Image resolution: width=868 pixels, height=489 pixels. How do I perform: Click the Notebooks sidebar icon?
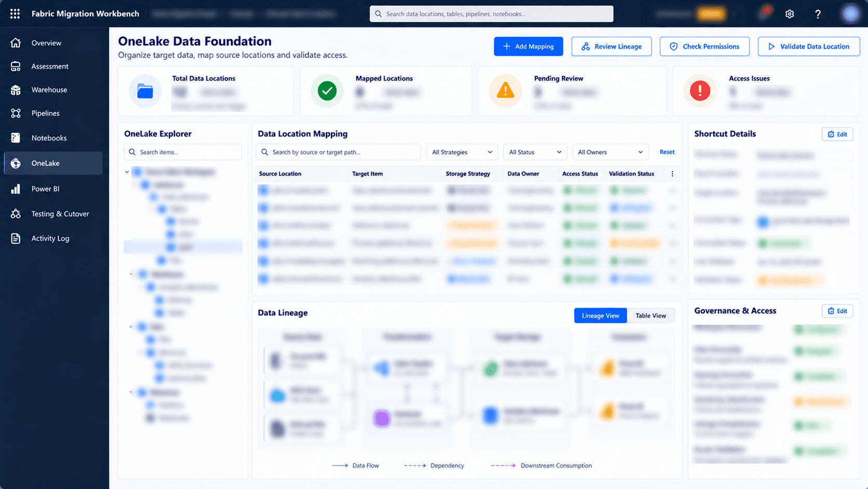coord(16,138)
